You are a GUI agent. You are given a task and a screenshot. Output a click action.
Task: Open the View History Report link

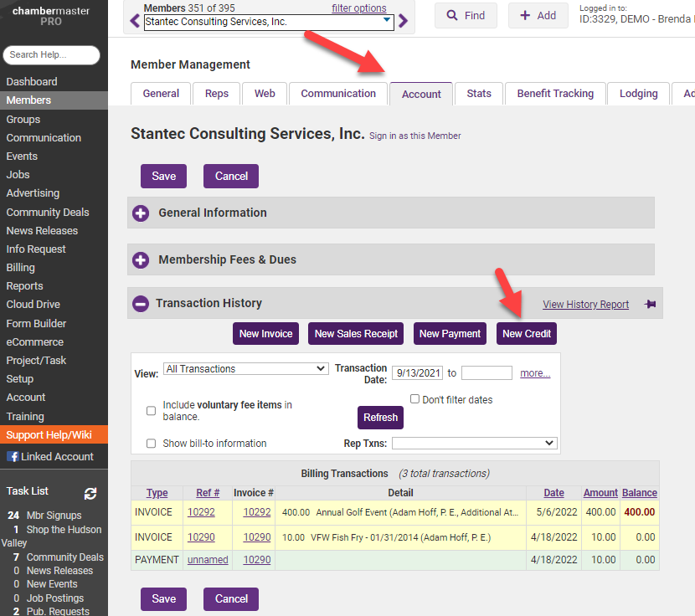point(585,305)
